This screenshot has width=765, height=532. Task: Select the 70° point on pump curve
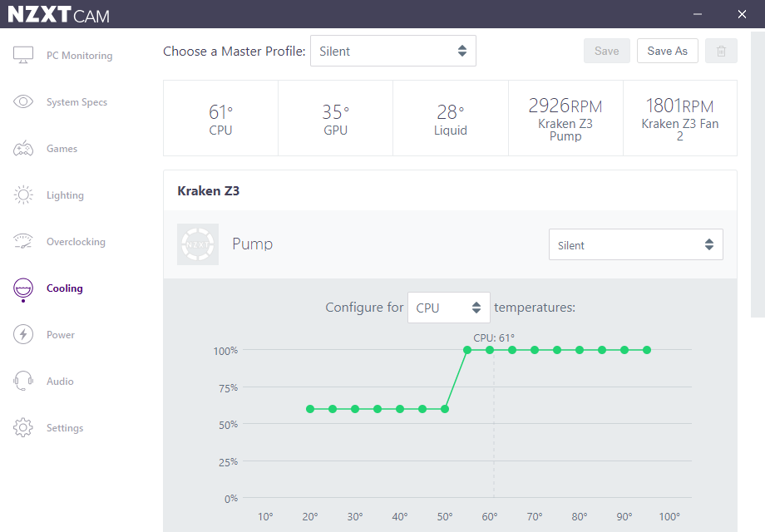535,350
